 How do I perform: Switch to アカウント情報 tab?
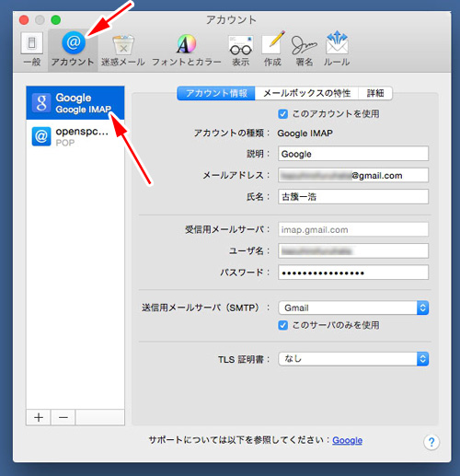[x=216, y=93]
